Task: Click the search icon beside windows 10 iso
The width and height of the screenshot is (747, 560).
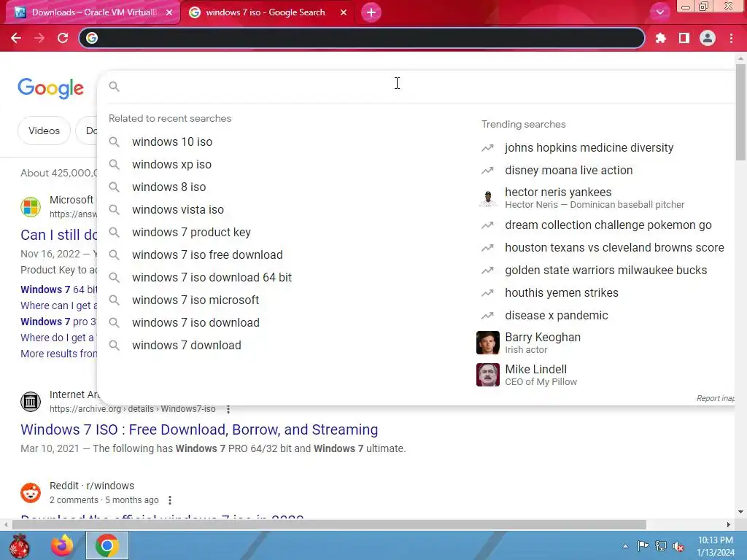Action: pos(114,142)
